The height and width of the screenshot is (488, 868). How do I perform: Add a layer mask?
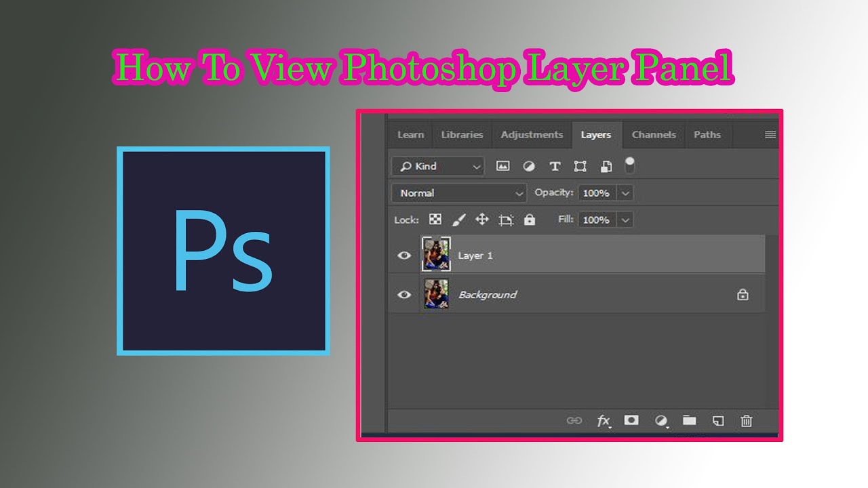(631, 421)
